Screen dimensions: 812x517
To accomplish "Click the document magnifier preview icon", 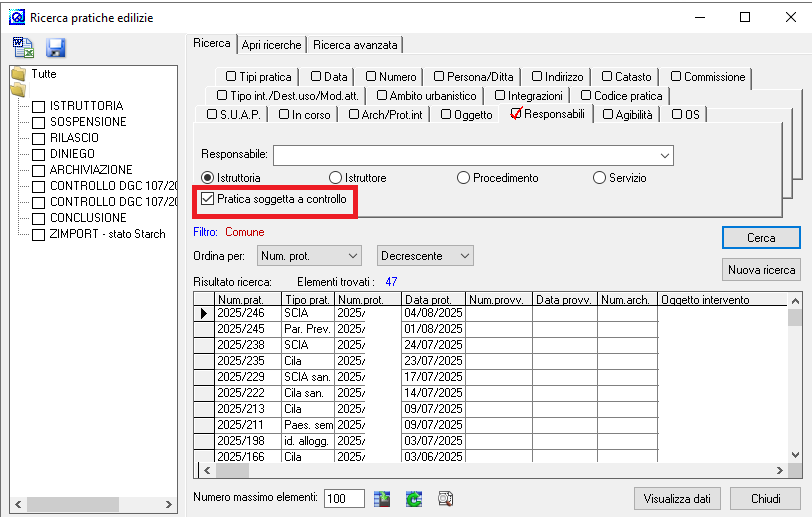I will 445,498.
